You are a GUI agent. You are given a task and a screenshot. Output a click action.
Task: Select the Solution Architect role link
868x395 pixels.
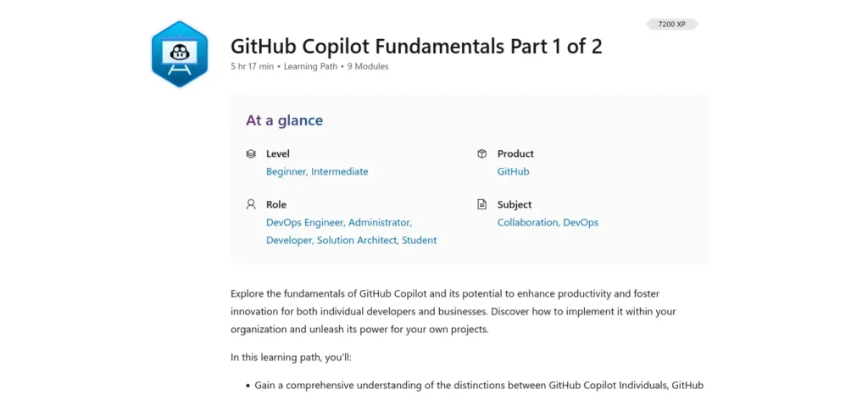[359, 240]
